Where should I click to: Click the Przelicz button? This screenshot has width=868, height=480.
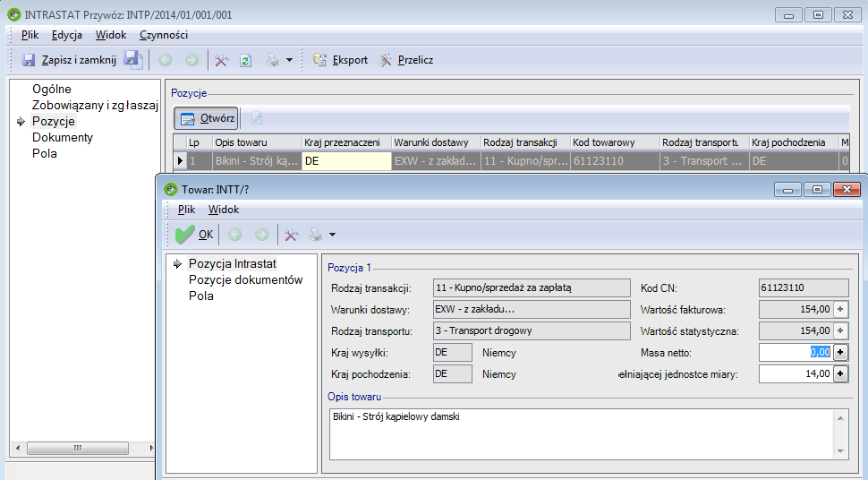(x=405, y=60)
